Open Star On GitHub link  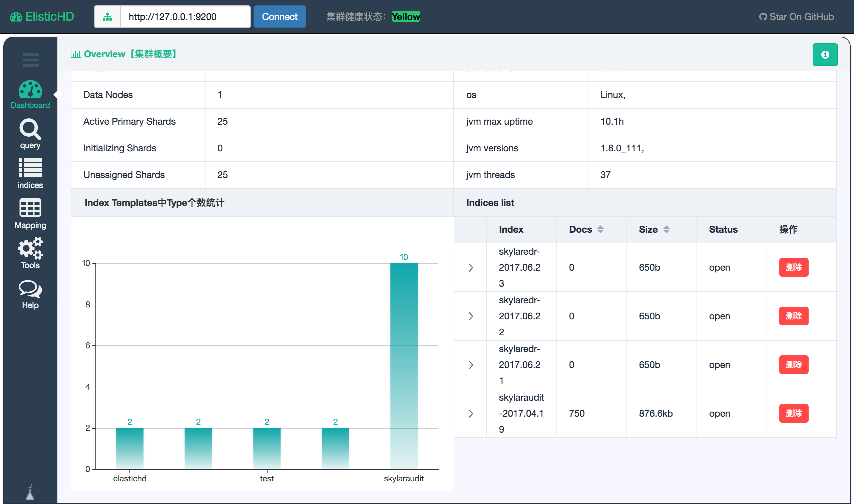click(796, 17)
